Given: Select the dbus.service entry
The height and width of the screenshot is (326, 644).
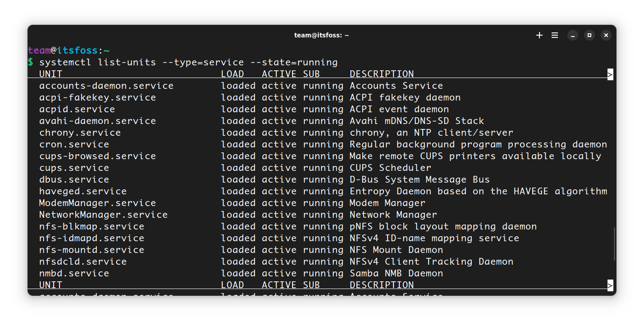Looking at the screenshot, I should 73,179.
